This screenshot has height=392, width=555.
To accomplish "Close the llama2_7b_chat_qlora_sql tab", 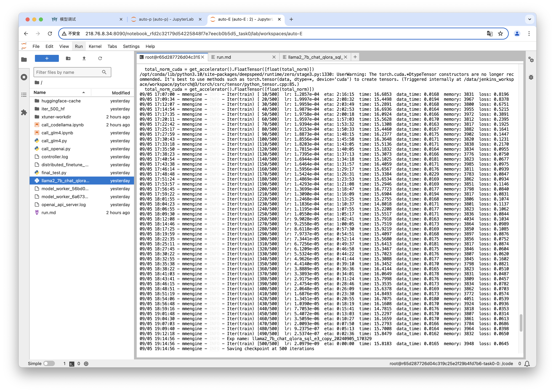I will 346,57.
